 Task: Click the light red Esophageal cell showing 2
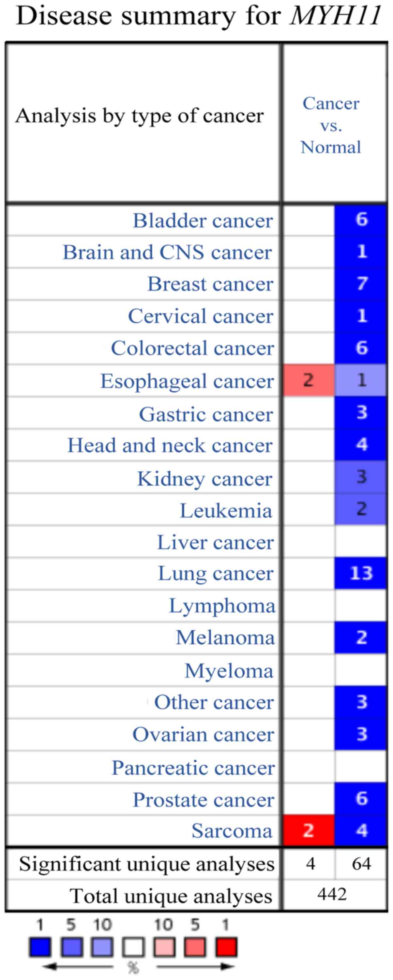coord(309,380)
